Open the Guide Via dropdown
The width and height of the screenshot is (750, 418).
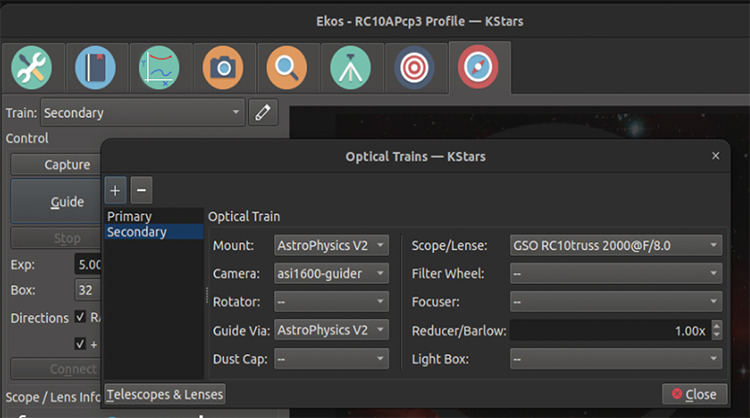tap(331, 329)
